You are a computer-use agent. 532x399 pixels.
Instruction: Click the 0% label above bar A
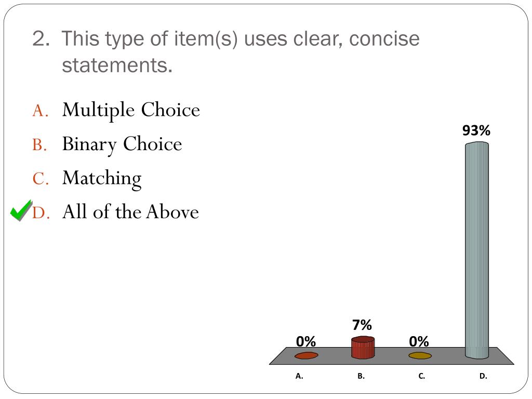click(x=305, y=341)
